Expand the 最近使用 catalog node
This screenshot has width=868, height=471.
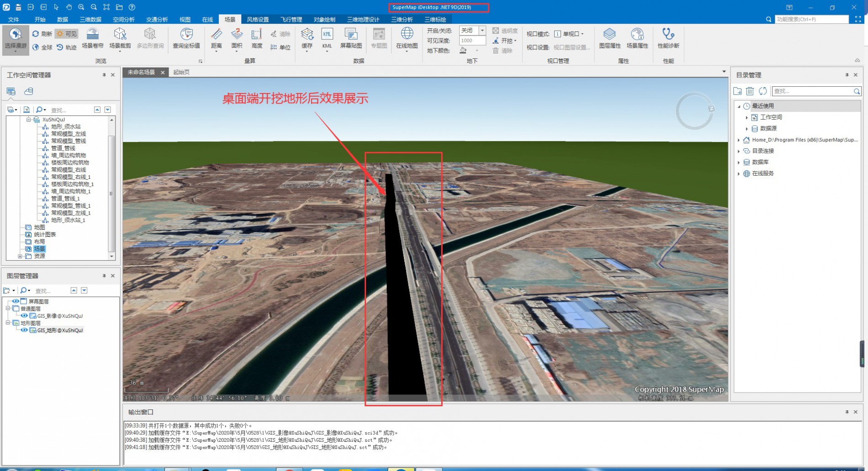[739, 106]
